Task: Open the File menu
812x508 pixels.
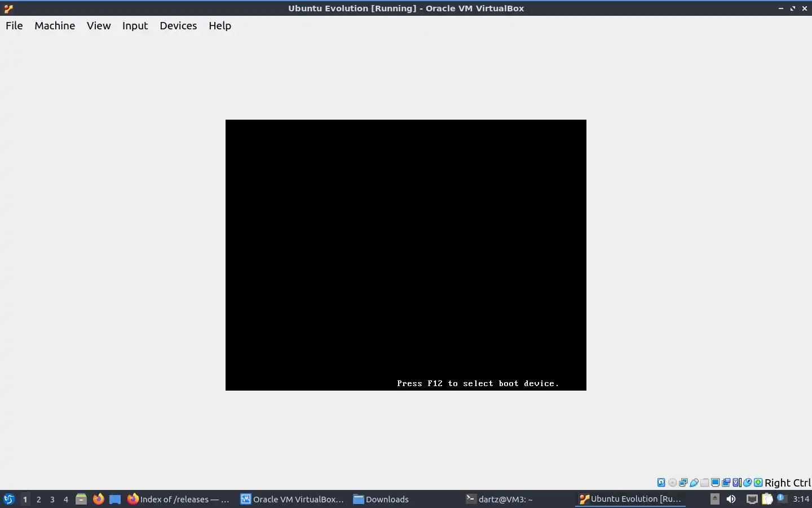Action: 14,25
